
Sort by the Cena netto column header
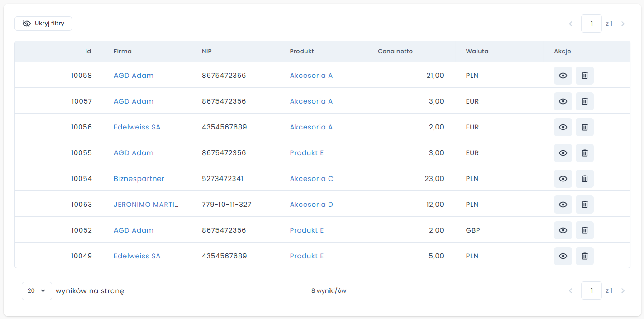(x=395, y=52)
